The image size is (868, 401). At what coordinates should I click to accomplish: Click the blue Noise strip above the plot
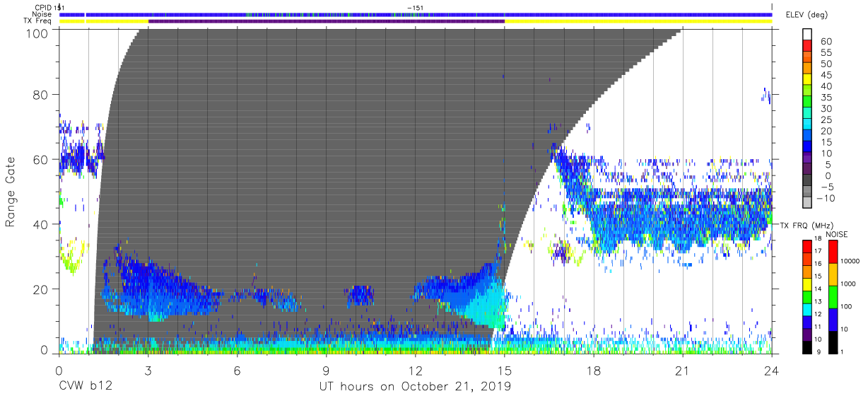pyautogui.click(x=416, y=14)
